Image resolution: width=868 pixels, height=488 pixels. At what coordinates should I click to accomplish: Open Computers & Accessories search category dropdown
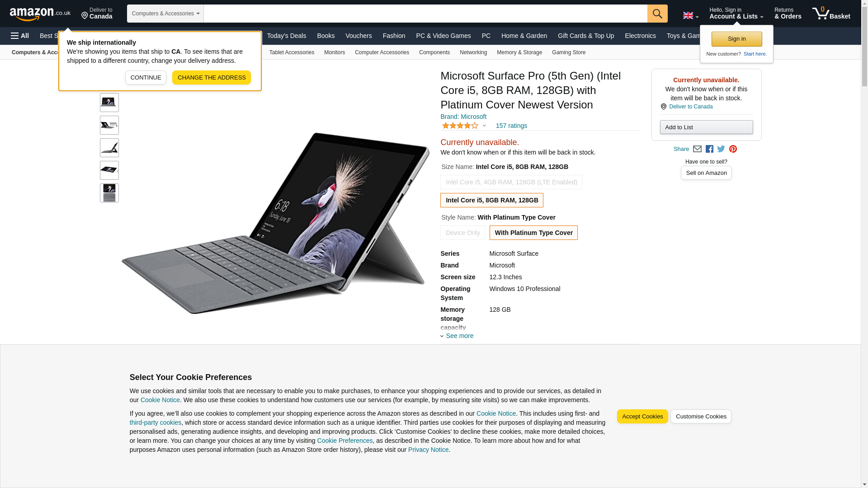(x=165, y=14)
